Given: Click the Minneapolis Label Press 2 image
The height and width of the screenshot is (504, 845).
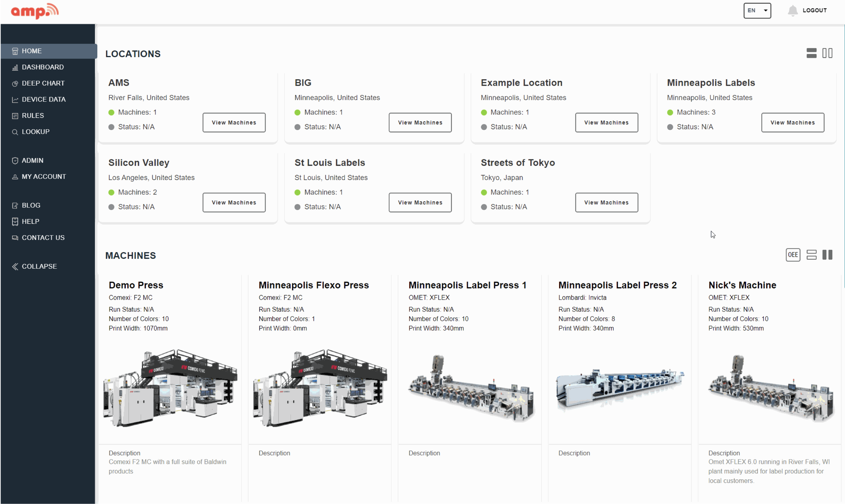Looking at the screenshot, I should pos(620,390).
